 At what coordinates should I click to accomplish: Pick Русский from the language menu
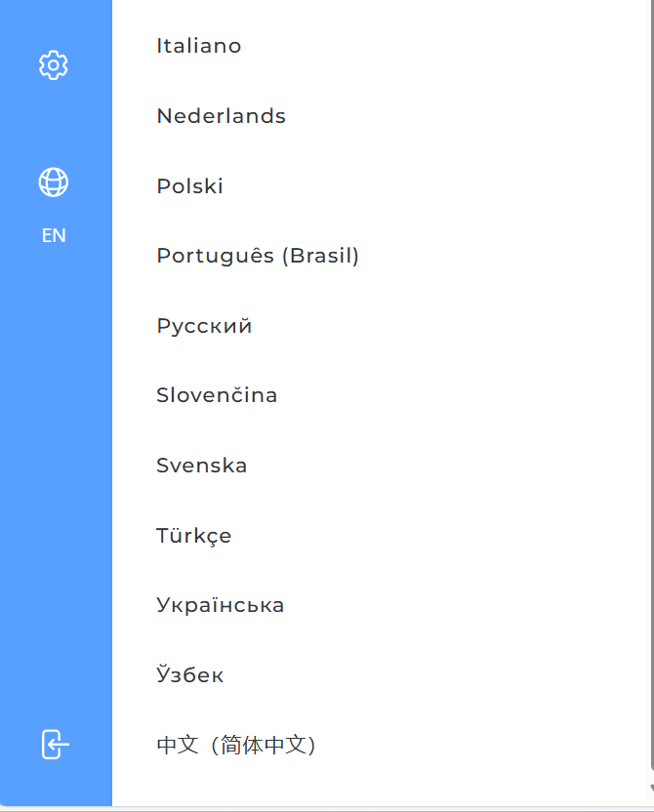click(204, 326)
